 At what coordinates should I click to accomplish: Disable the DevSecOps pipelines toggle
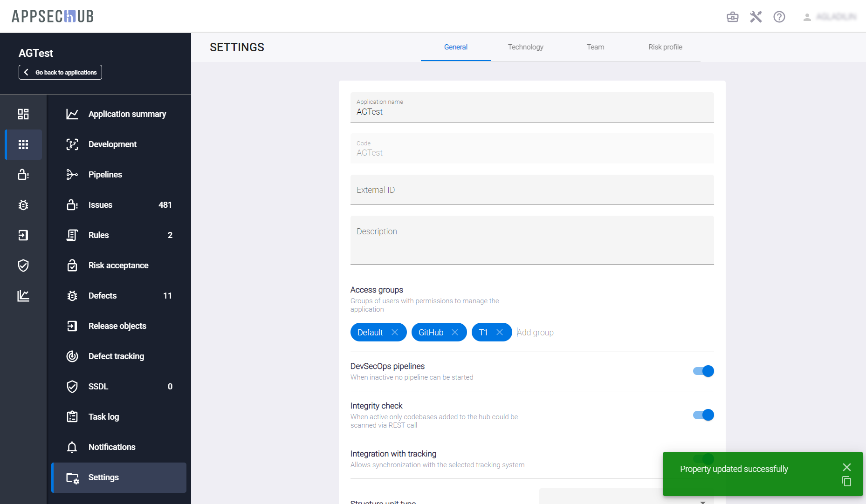click(703, 371)
